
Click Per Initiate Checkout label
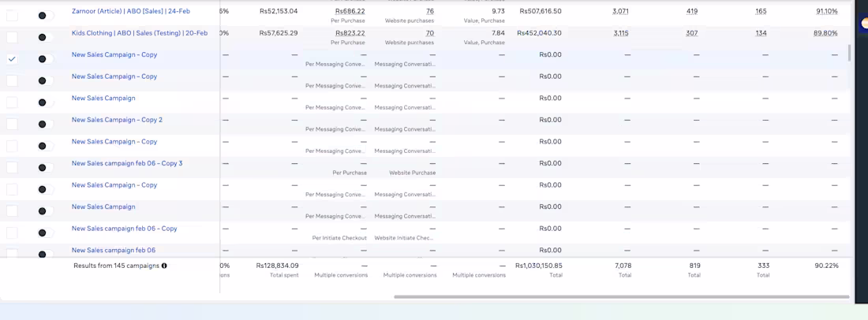339,238
